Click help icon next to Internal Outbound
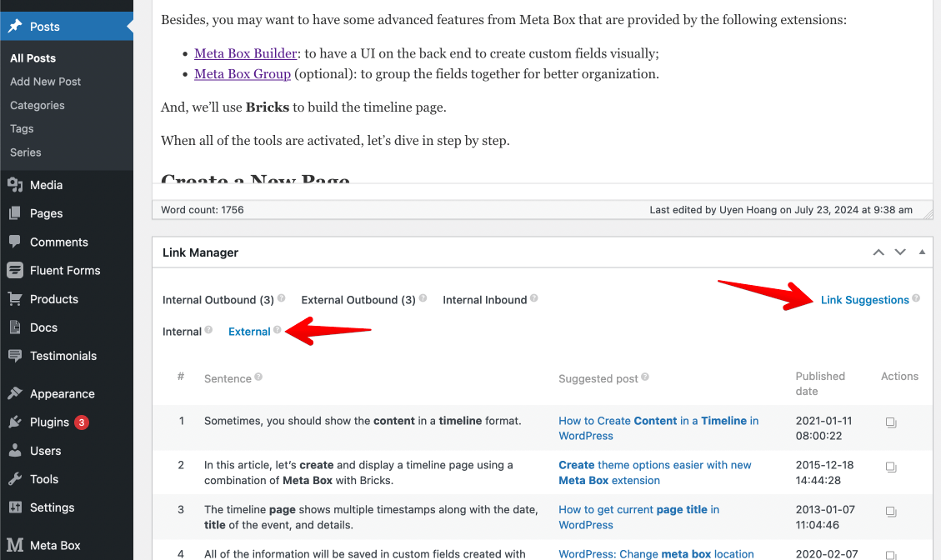941x560 pixels. tap(282, 297)
